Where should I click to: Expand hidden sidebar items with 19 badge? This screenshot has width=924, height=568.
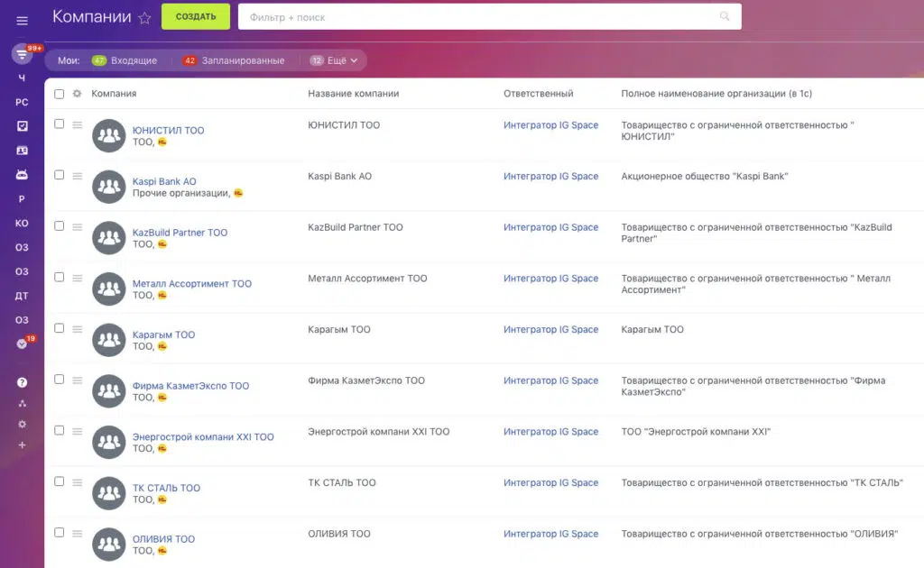point(22,344)
